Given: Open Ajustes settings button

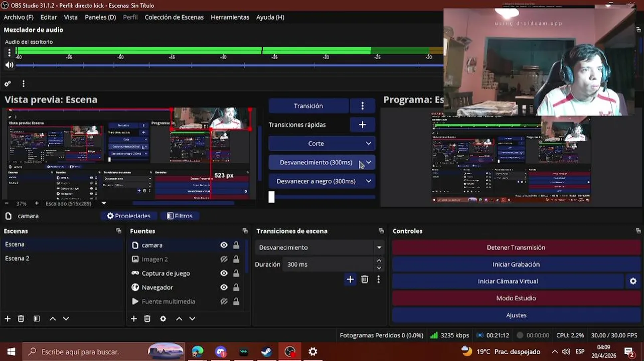Looking at the screenshot, I should tap(516, 315).
